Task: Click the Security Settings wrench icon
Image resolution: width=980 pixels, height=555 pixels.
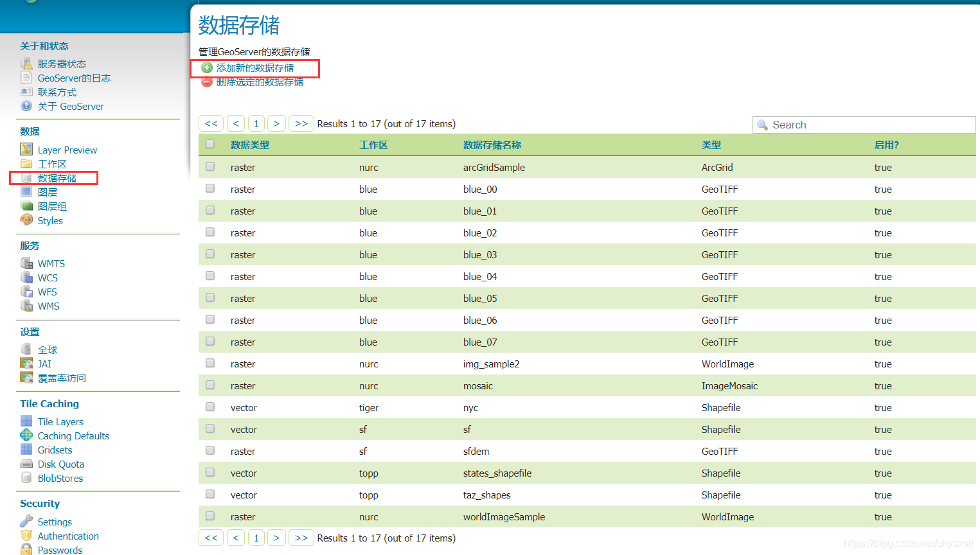Action: coord(26,522)
